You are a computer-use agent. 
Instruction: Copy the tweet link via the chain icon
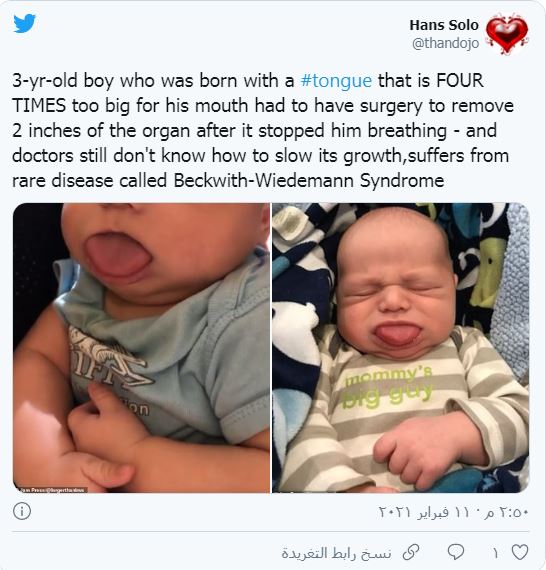pos(411,553)
